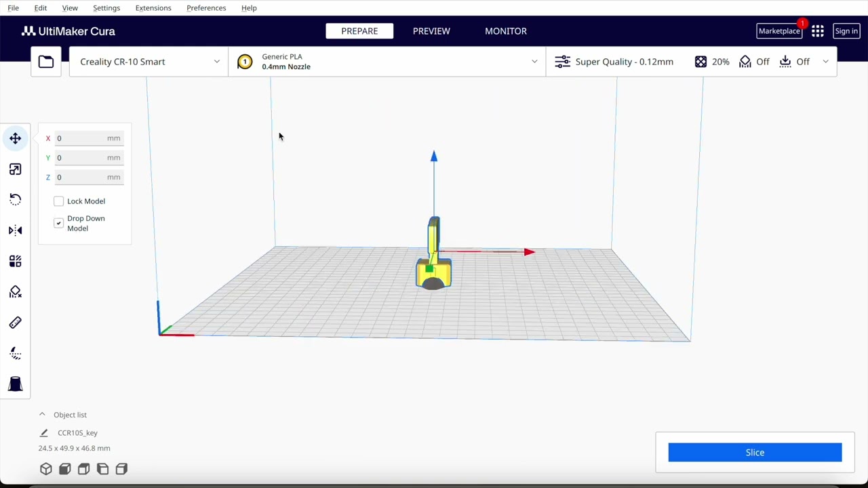868x488 pixels.
Task: Expand print settings panel chevron
Action: [x=825, y=62]
